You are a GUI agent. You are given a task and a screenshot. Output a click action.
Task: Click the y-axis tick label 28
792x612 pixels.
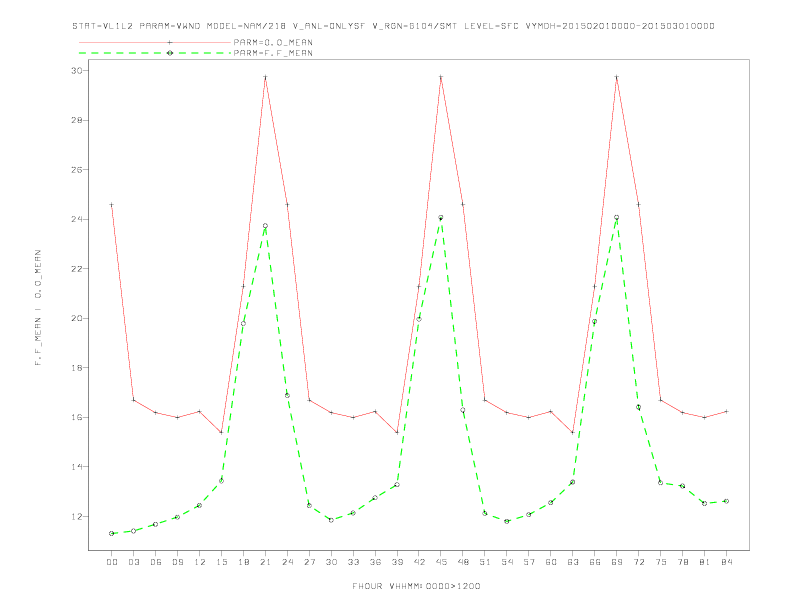click(77, 120)
